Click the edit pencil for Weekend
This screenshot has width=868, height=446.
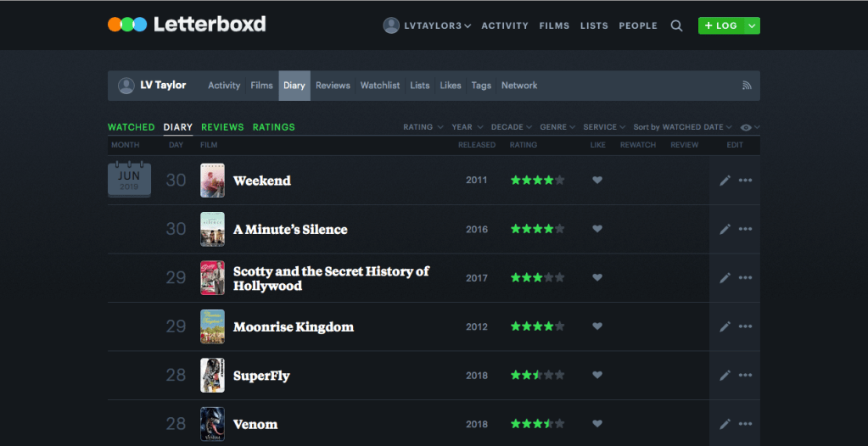pyautogui.click(x=725, y=181)
